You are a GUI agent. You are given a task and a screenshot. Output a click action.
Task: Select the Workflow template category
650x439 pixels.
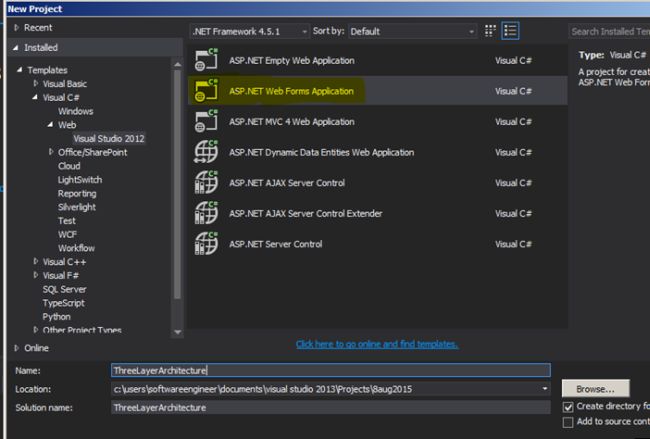pyautogui.click(x=76, y=248)
